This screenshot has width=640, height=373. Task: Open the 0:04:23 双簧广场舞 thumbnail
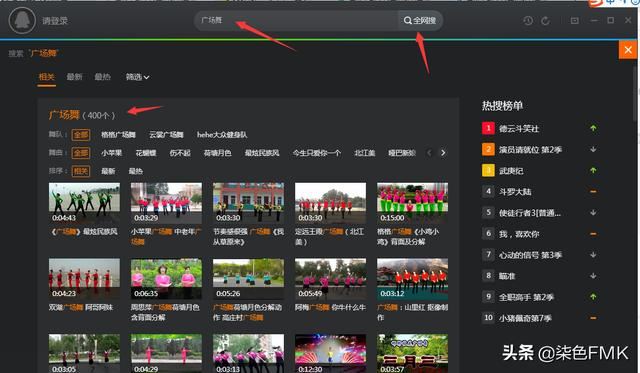point(84,279)
